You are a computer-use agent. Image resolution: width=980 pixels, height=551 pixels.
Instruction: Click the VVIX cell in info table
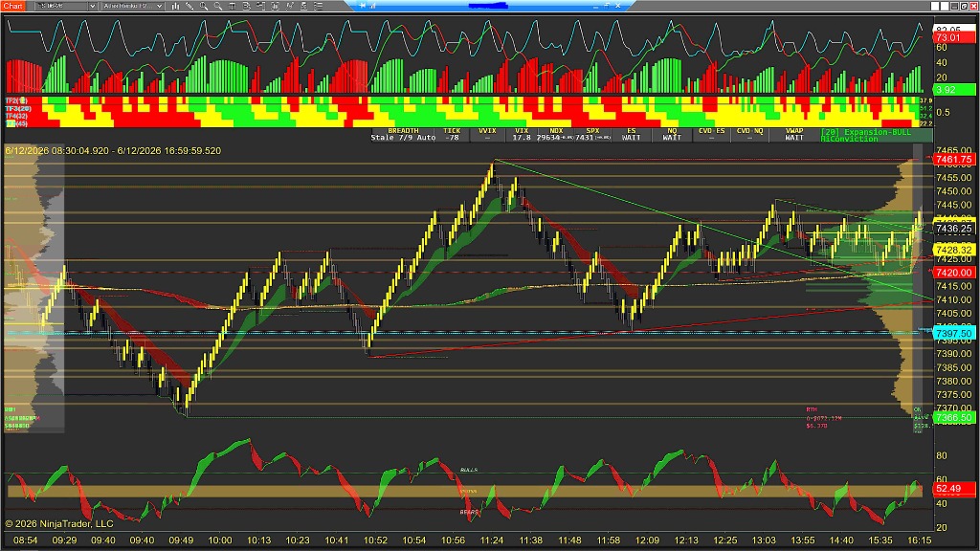(487, 134)
